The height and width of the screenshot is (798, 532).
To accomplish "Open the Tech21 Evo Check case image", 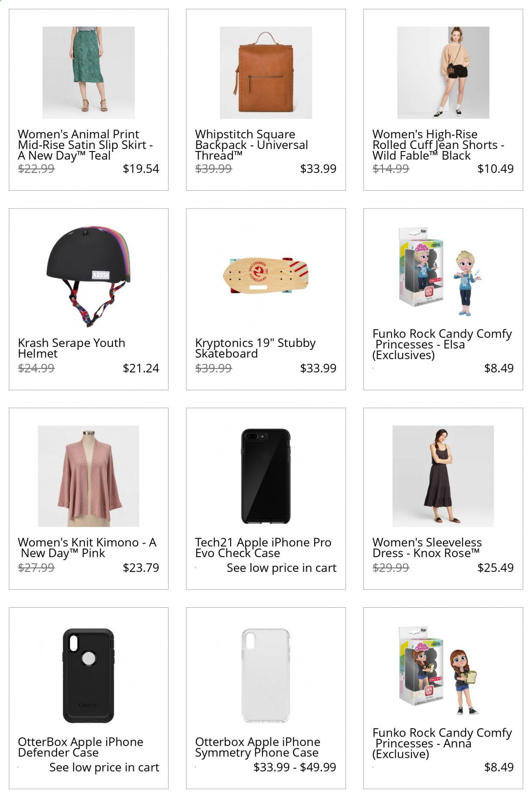I will (266, 476).
